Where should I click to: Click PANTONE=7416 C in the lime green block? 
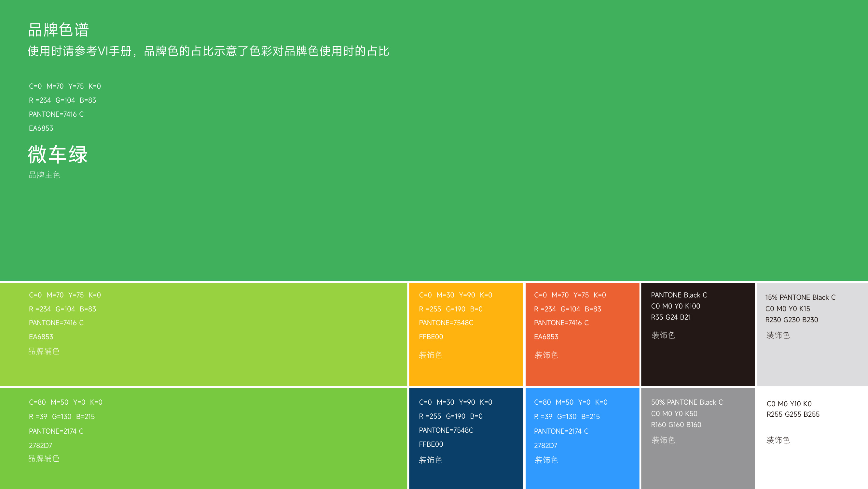coord(56,323)
